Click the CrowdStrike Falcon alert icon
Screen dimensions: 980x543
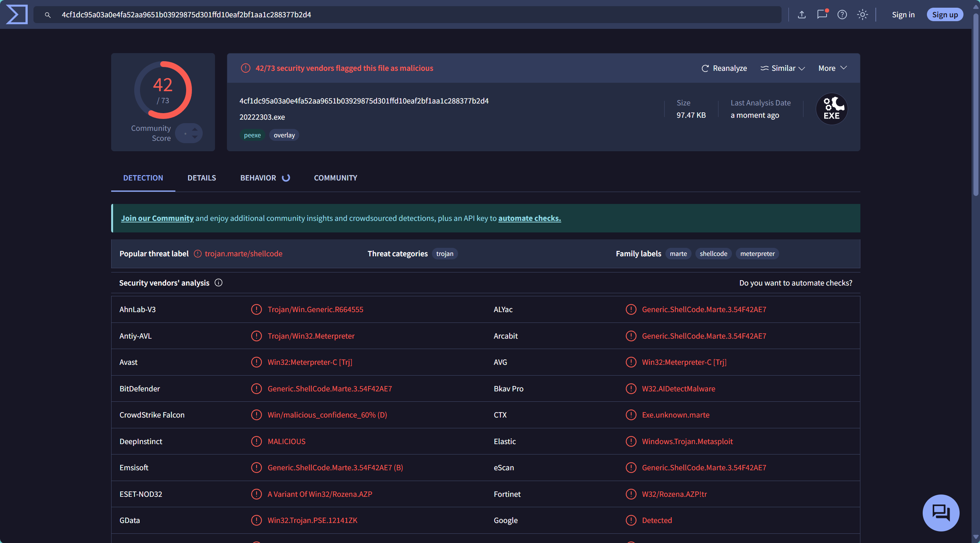(256, 415)
